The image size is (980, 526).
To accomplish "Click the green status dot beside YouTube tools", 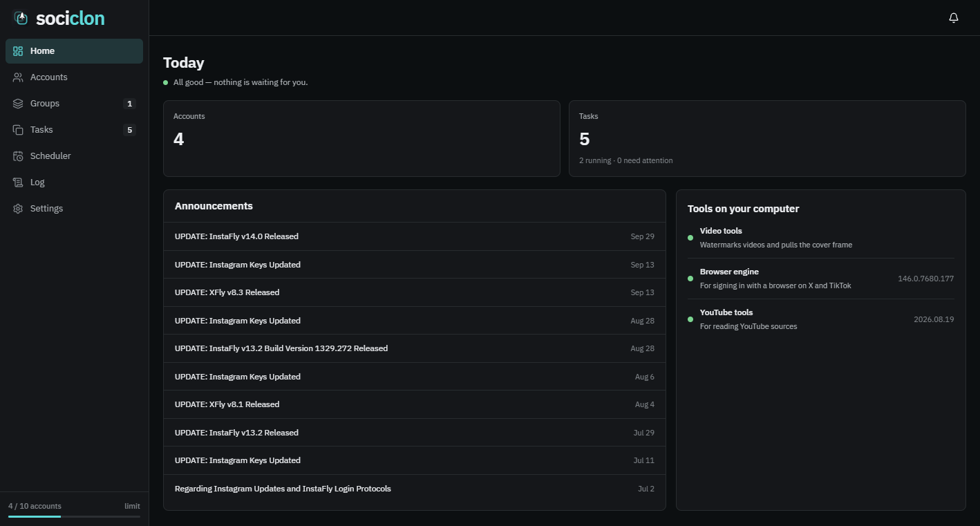I will click(690, 319).
